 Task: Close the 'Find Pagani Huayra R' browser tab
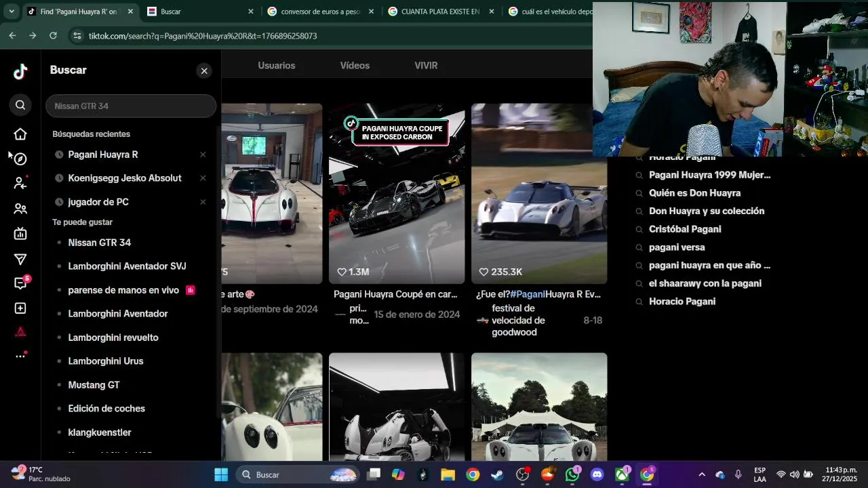[130, 12]
